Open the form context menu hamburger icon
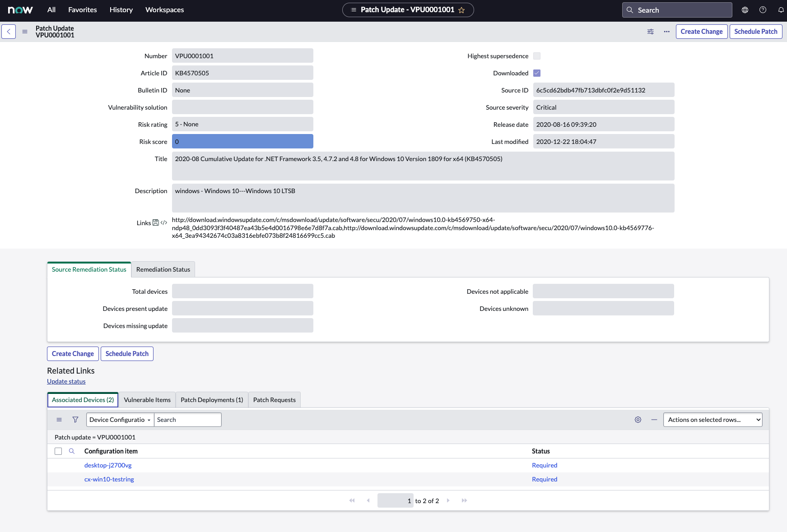787x532 pixels. (25, 32)
